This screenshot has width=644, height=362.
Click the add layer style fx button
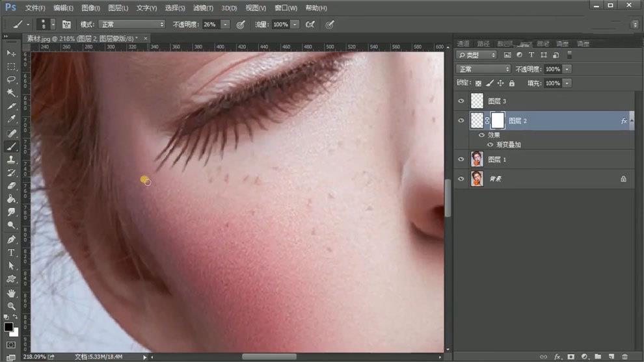click(557, 356)
